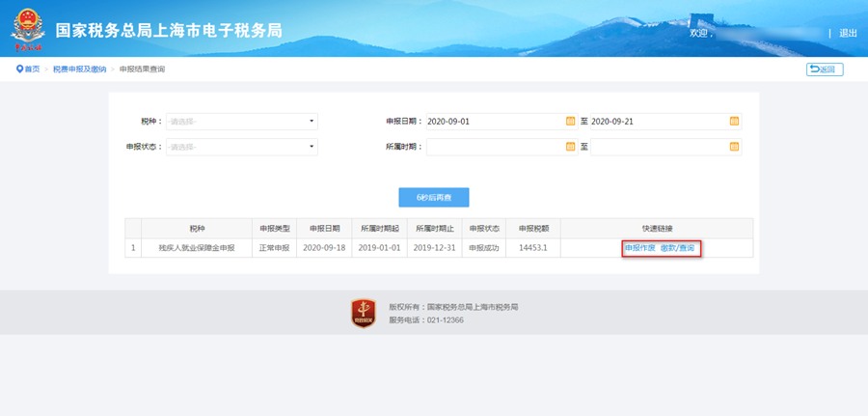Open calendar icon for 申报日期 start date
This screenshot has height=416, width=868.
click(570, 122)
